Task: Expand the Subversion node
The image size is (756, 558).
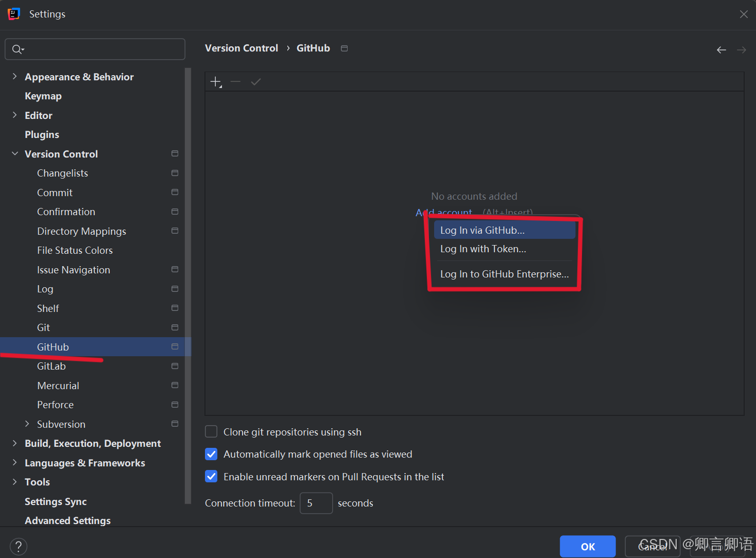Action: pos(27,424)
